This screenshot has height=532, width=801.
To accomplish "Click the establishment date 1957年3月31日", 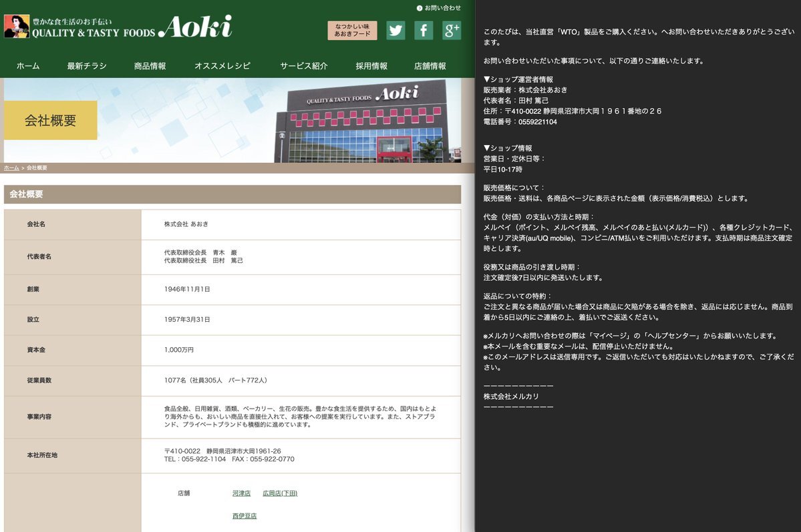I will (x=187, y=320).
